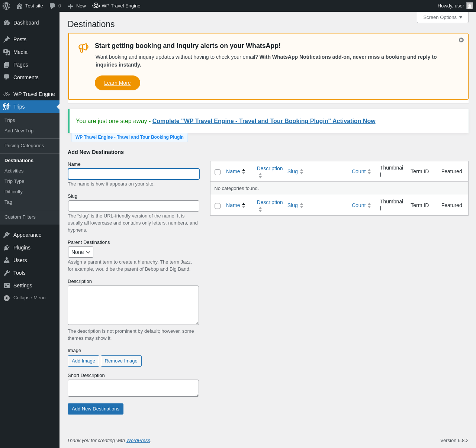
Task: Go to Trip Type submenu item
Action: (x=15, y=181)
